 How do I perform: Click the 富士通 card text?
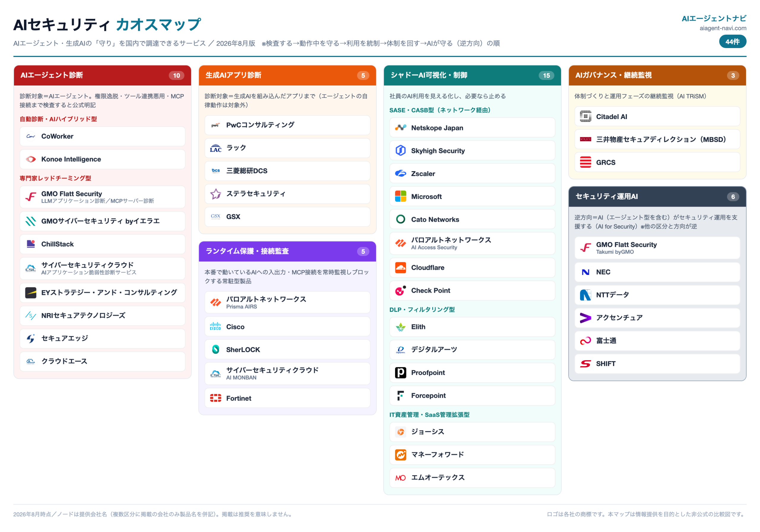click(606, 341)
